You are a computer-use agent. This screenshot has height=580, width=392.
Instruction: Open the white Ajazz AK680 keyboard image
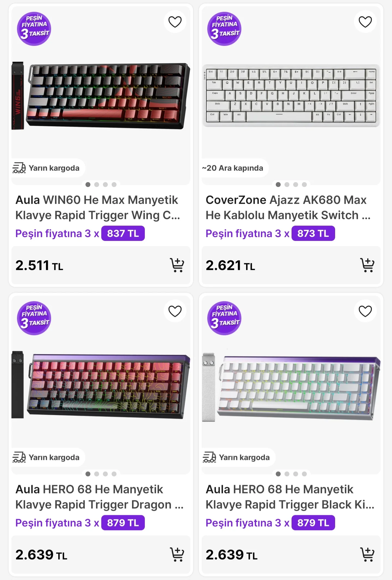(291, 96)
